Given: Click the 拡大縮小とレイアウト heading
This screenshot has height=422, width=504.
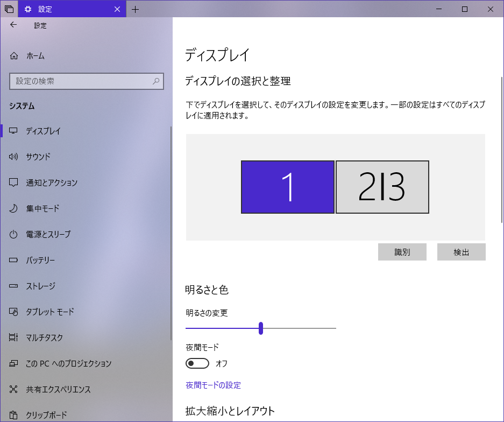Looking at the screenshot, I should point(230,411).
